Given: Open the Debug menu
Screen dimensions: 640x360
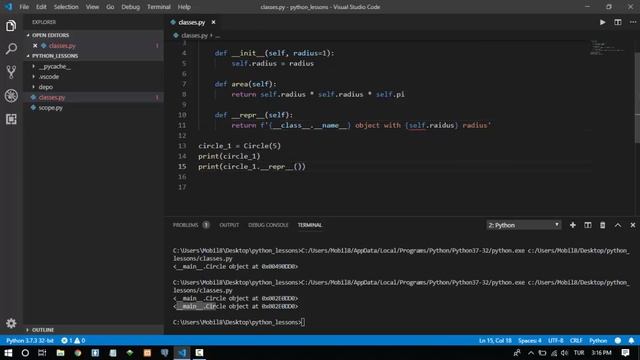Looking at the screenshot, I should pyautogui.click(x=131, y=7).
